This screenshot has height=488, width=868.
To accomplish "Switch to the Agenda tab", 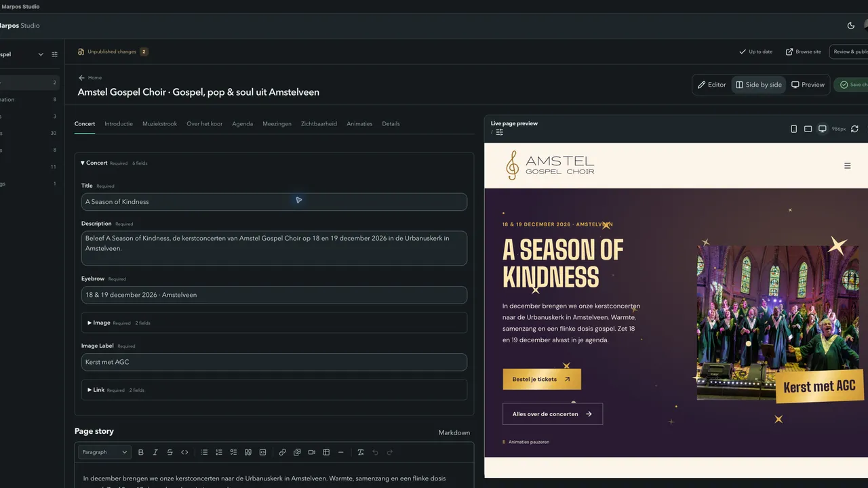I will pyautogui.click(x=242, y=124).
